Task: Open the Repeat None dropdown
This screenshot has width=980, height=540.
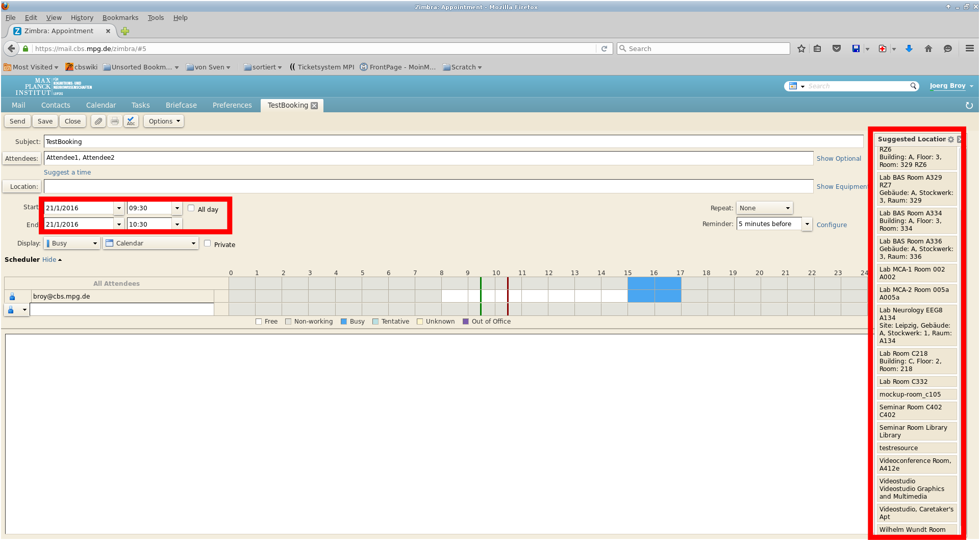Action: click(x=765, y=208)
